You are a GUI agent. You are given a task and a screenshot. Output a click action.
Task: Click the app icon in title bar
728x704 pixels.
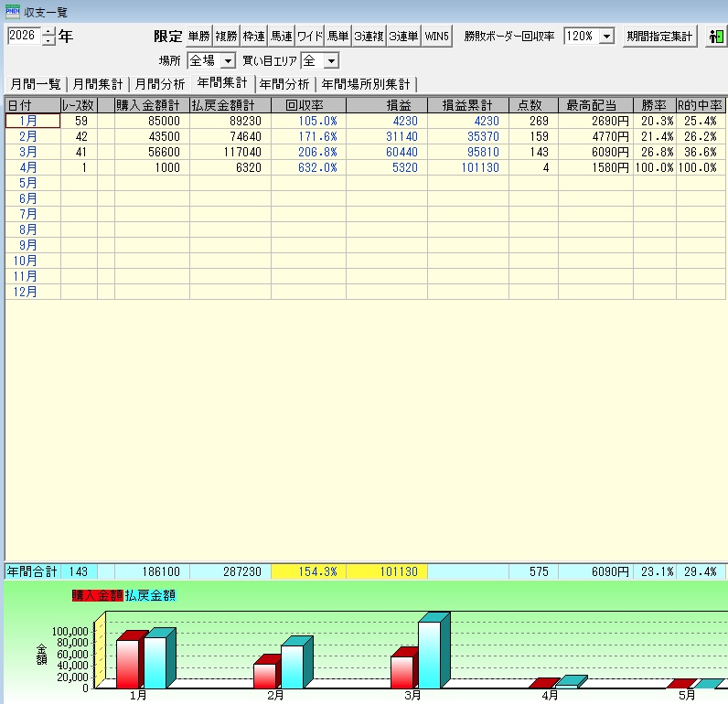pos(12,12)
